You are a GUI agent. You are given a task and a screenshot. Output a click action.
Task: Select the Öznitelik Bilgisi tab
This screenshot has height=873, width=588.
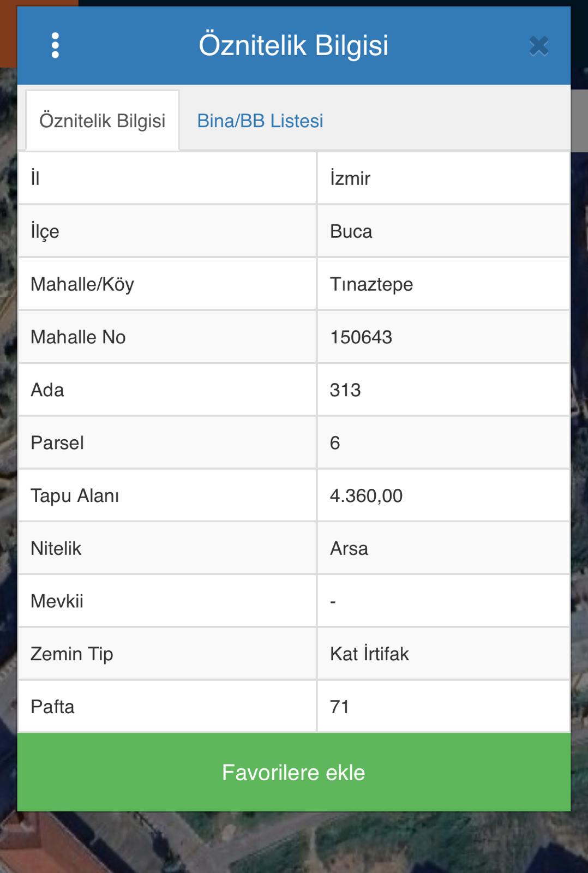tap(103, 121)
